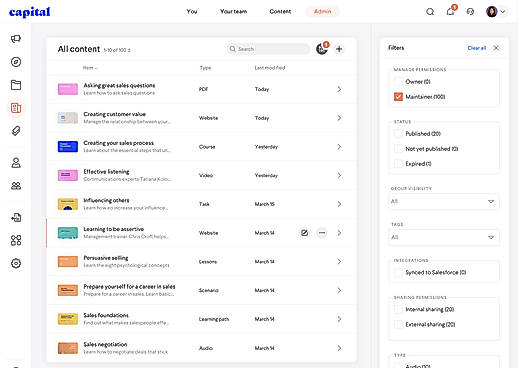518x368 pixels.
Task: Open the tag label sidebar icon
Action: (16, 131)
